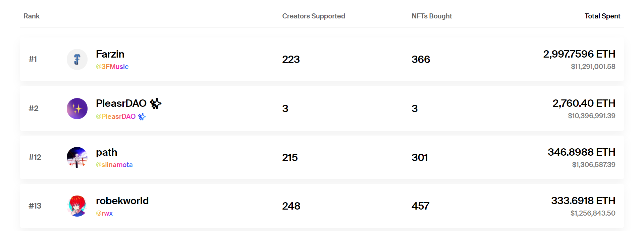Click the robekworld collector name
Viewport: 644px width, 231px height.
click(x=122, y=201)
